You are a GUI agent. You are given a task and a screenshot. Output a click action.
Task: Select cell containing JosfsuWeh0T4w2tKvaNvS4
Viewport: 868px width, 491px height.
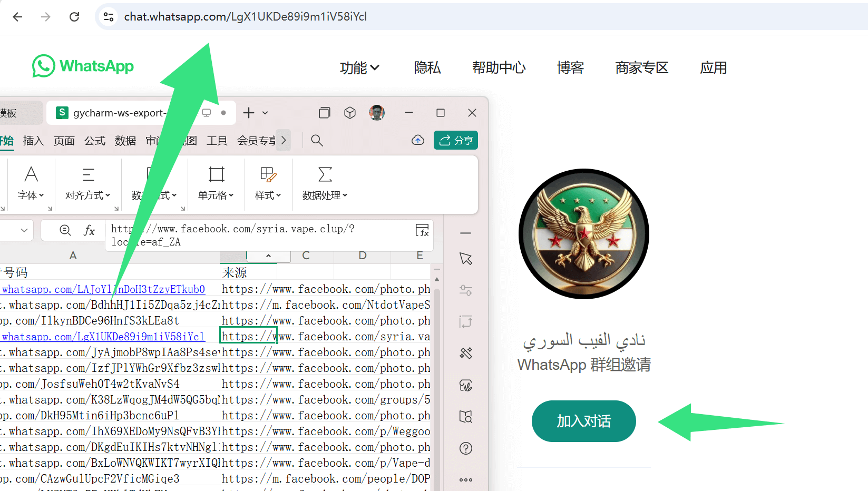click(x=110, y=384)
